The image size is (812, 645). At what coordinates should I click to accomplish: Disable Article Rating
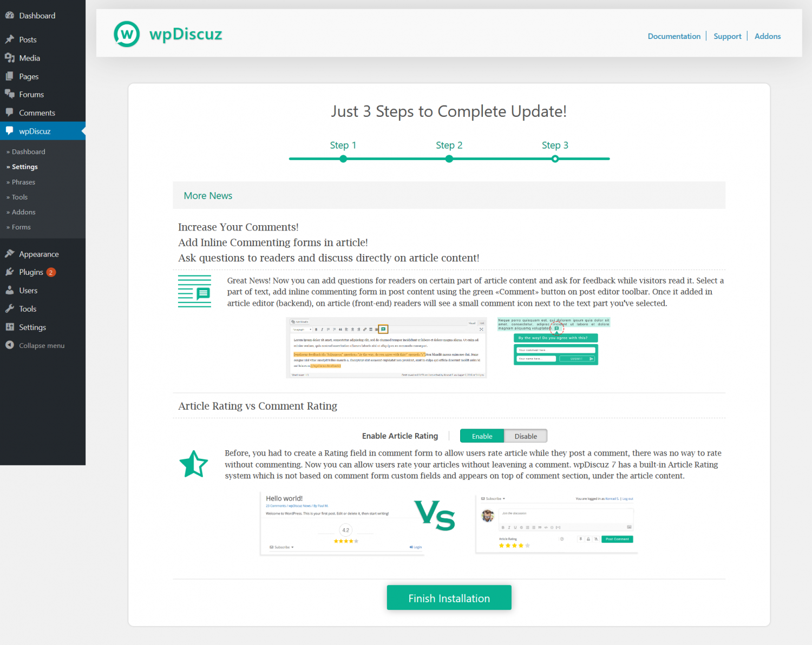click(x=525, y=436)
